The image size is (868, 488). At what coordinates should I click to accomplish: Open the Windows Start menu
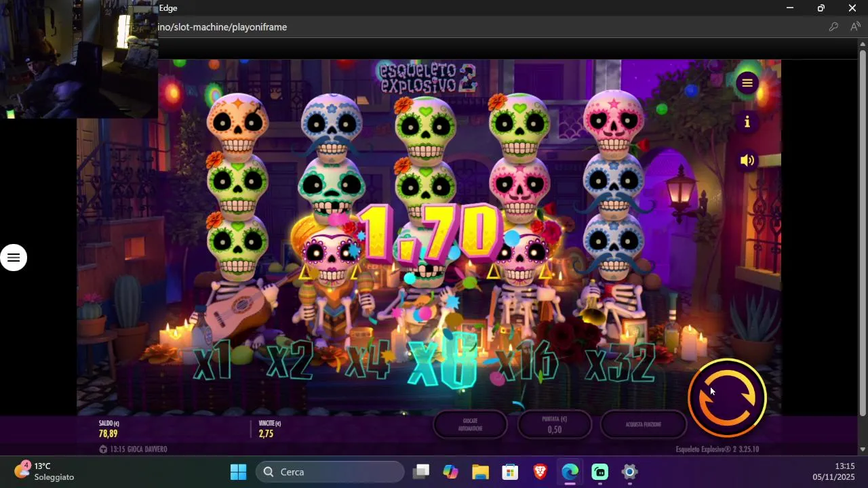[x=239, y=472]
